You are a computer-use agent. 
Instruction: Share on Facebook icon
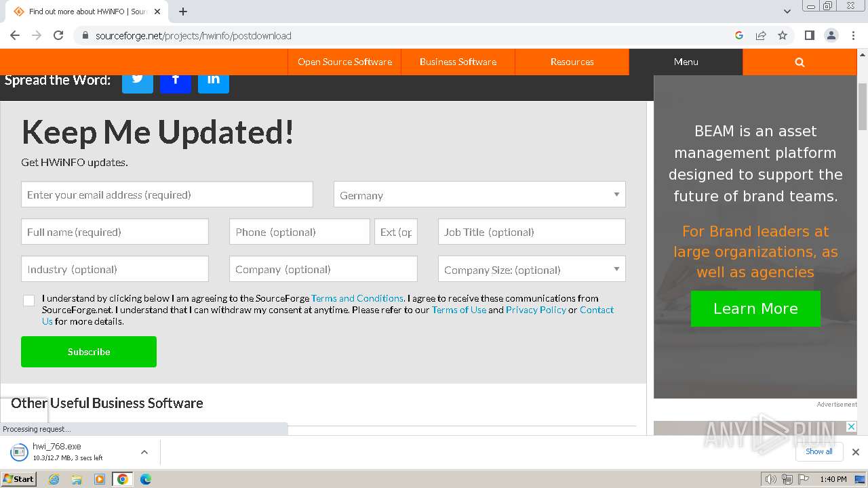coord(176,82)
